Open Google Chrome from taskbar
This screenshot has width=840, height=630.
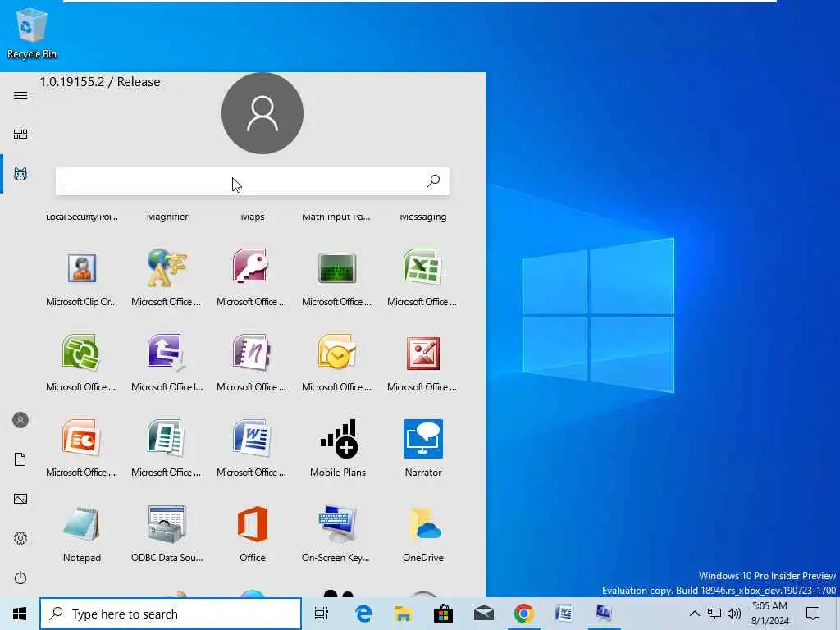(x=524, y=614)
